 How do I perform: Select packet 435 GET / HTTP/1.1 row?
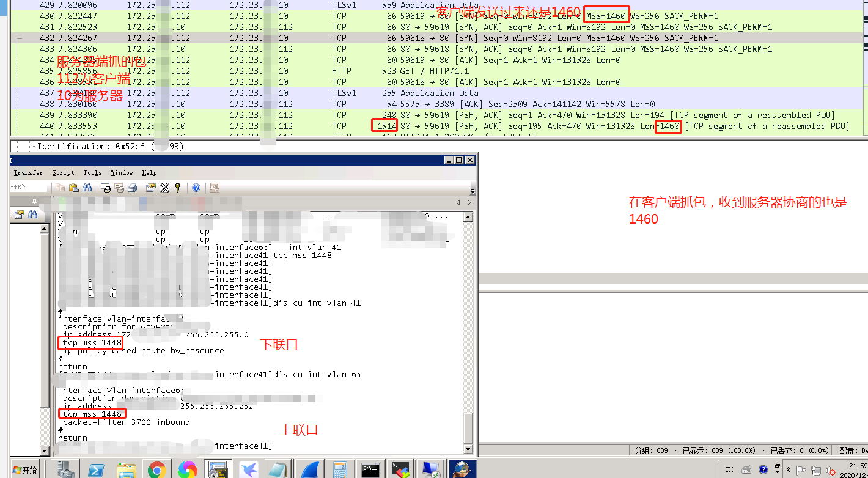click(437, 71)
